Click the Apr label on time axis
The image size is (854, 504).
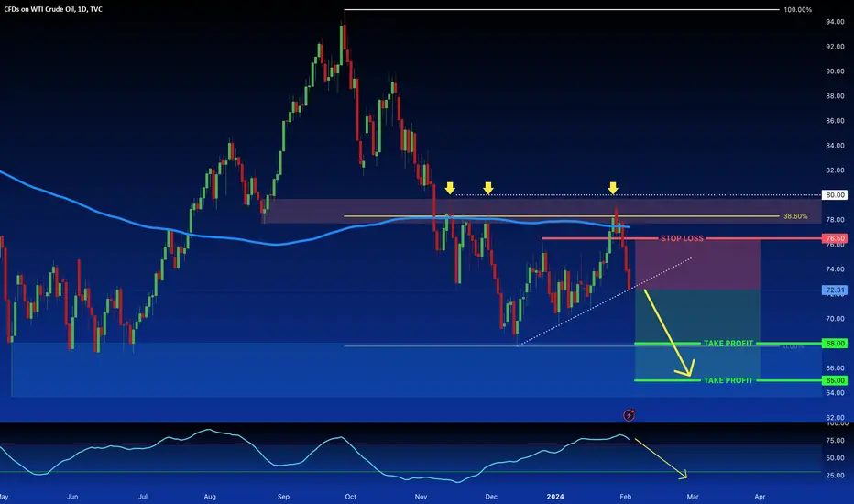(760, 497)
